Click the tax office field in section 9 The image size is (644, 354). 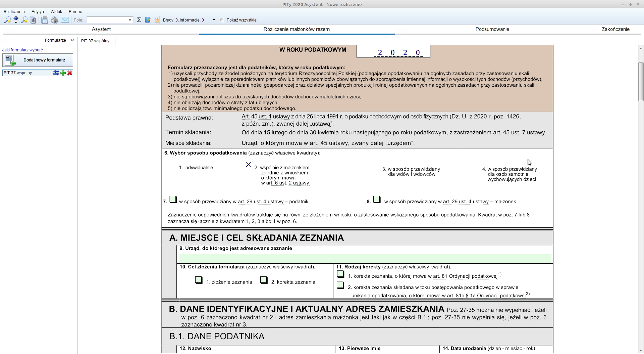(x=365, y=258)
